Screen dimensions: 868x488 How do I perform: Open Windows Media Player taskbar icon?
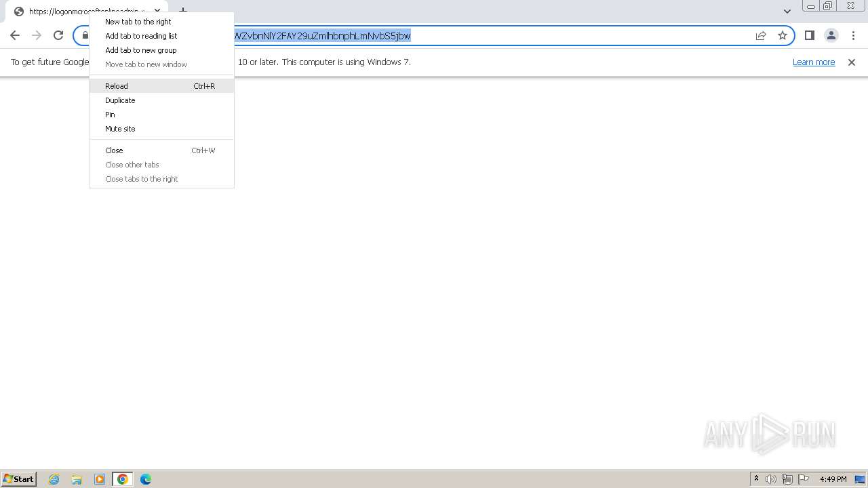tap(100, 479)
